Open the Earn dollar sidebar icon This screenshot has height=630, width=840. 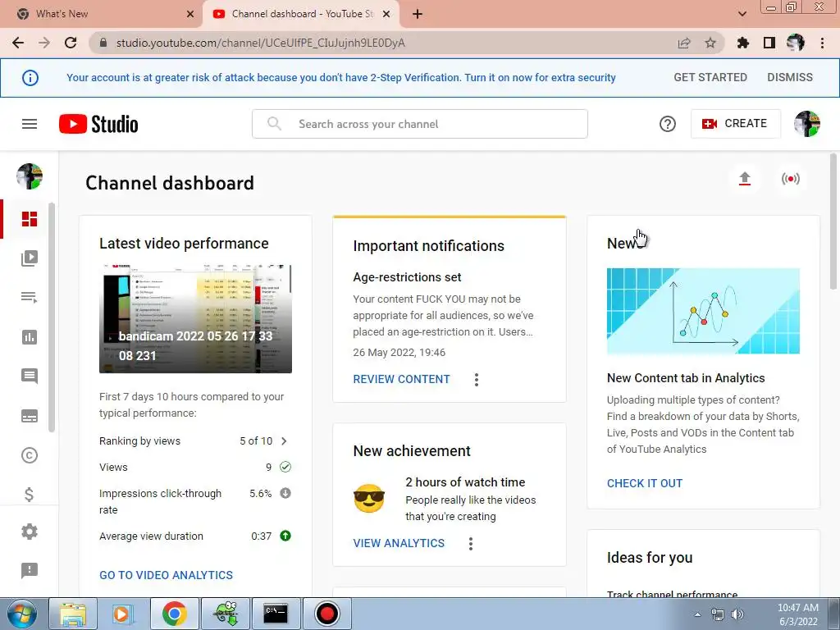click(30, 494)
